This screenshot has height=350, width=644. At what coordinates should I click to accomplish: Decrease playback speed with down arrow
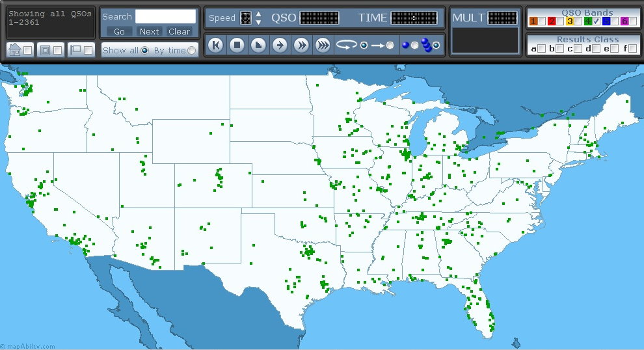[x=258, y=22]
